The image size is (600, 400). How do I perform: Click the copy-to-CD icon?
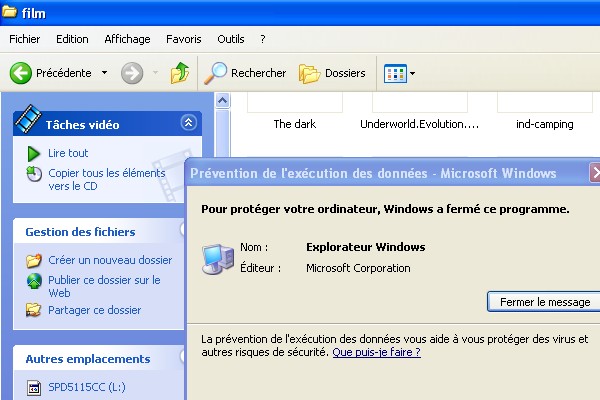tap(34, 174)
